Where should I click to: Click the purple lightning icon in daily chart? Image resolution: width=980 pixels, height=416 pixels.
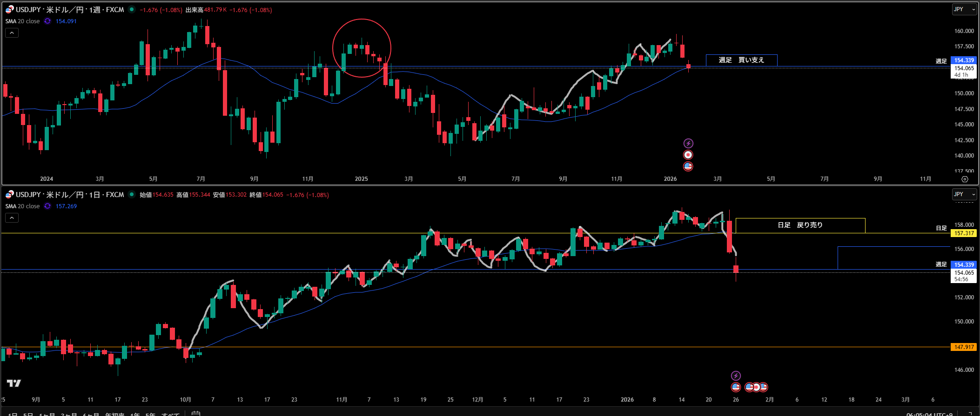click(x=736, y=376)
